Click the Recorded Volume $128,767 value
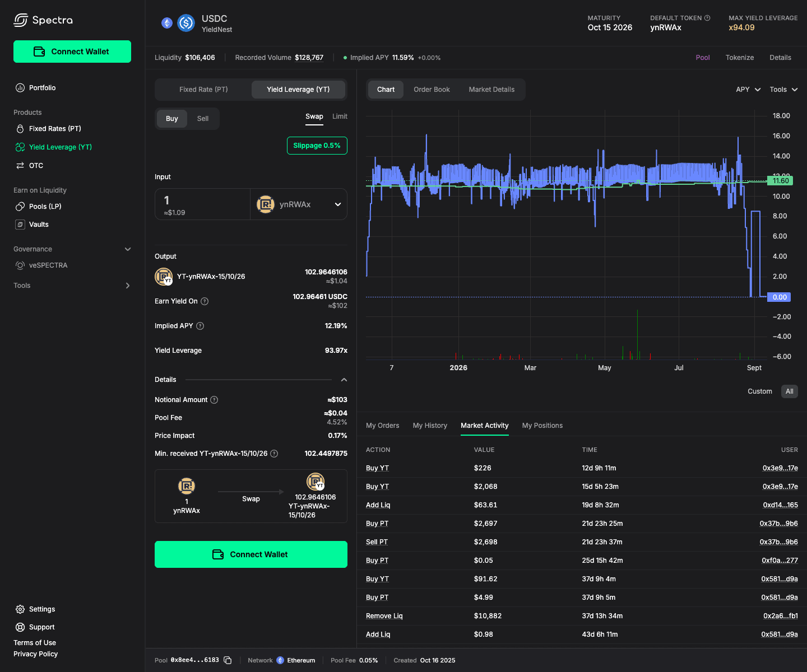The width and height of the screenshot is (807, 672). [309, 58]
